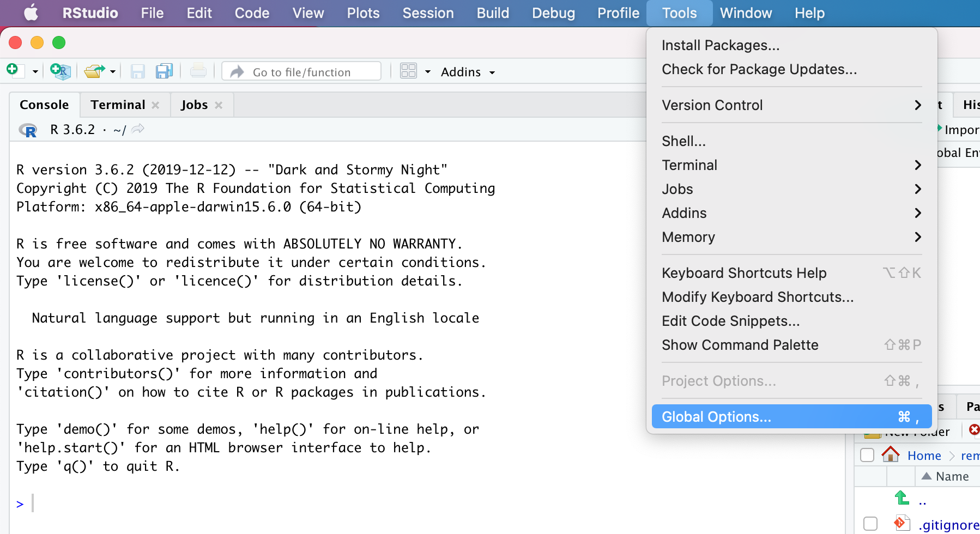This screenshot has width=980, height=534.
Task: Click the view current working directory arrow
Action: [138, 129]
